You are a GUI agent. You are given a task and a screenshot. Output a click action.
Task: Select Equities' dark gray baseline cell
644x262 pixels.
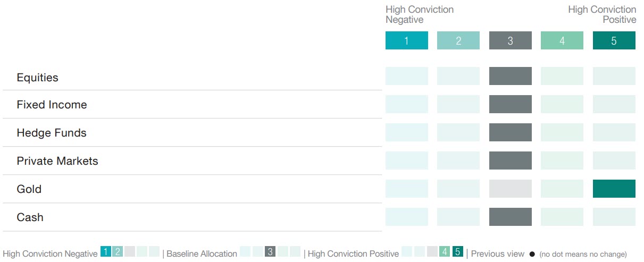pyautogui.click(x=510, y=76)
